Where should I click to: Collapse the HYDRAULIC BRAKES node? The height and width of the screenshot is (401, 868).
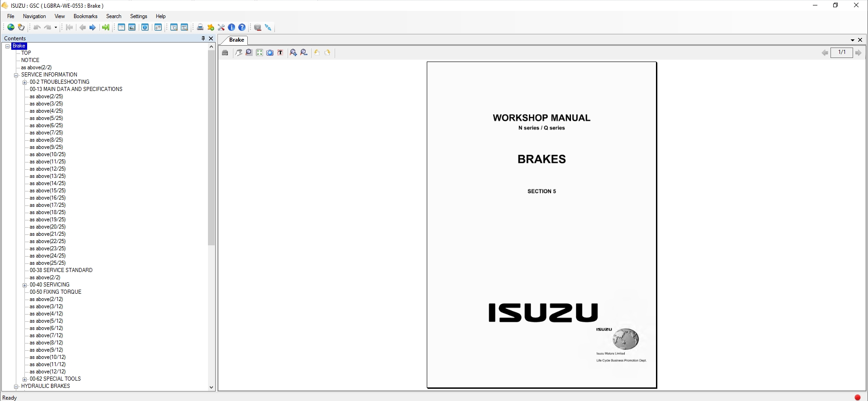(16, 387)
